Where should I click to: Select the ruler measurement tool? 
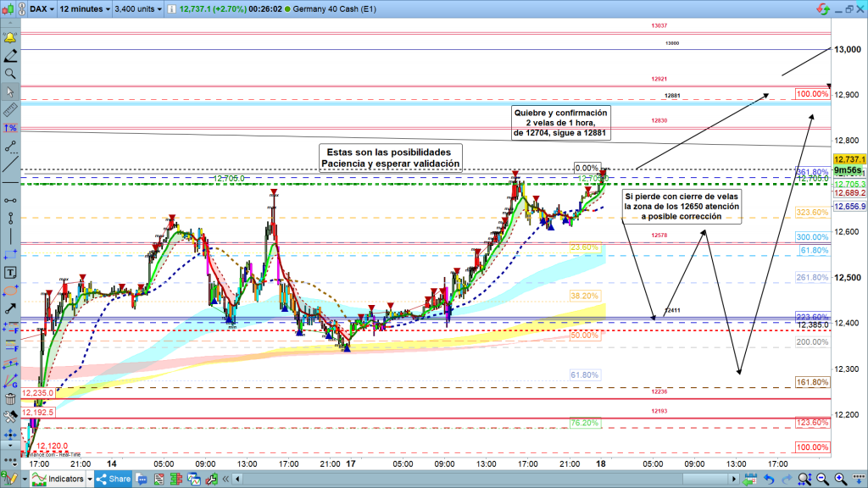pyautogui.click(x=9, y=110)
